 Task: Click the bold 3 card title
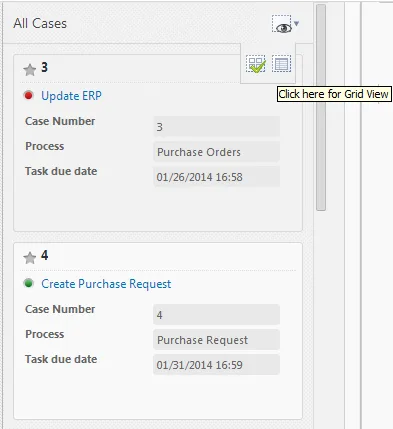(44, 67)
